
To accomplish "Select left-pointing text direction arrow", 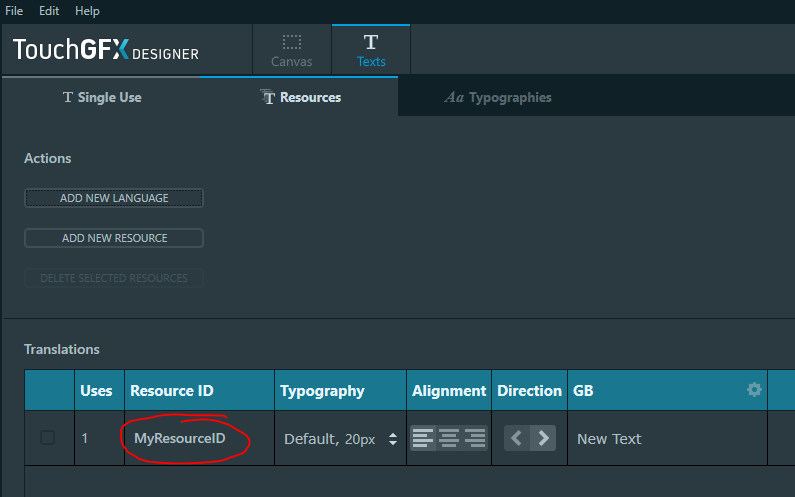I will [517, 438].
